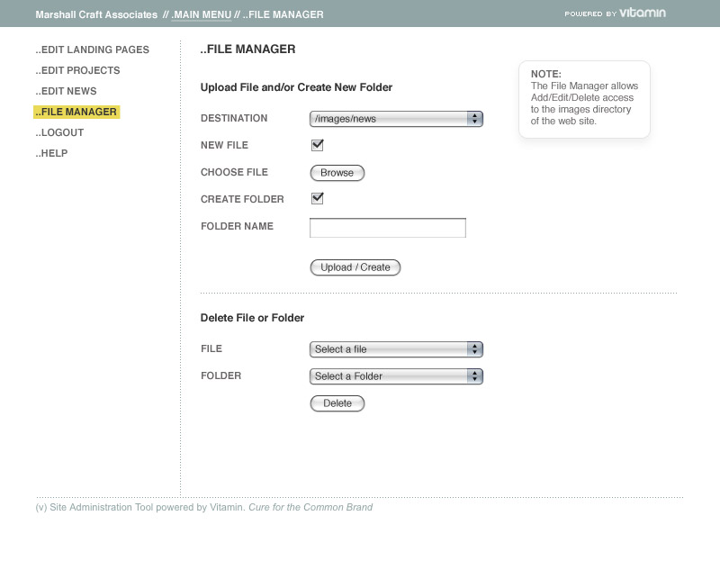Click File Manager breadcrumb in header
Image resolution: width=720 pixels, height=588 pixels.
pos(283,14)
